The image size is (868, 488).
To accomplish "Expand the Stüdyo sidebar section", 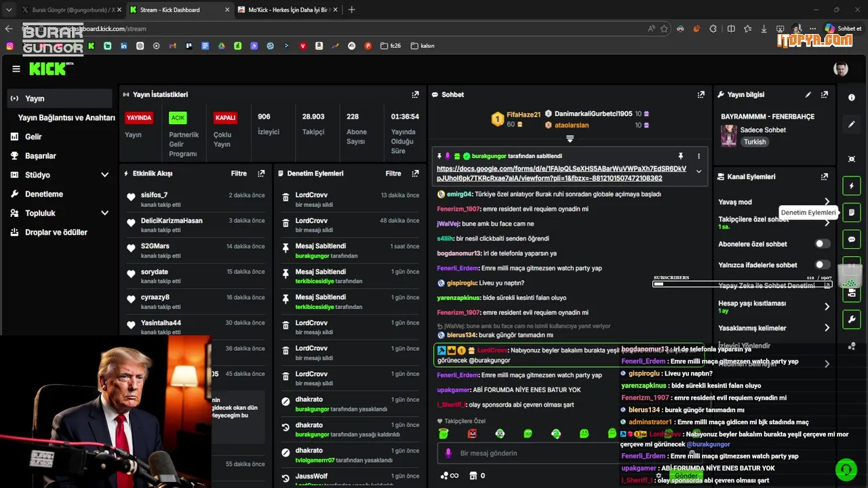I will 104,175.
